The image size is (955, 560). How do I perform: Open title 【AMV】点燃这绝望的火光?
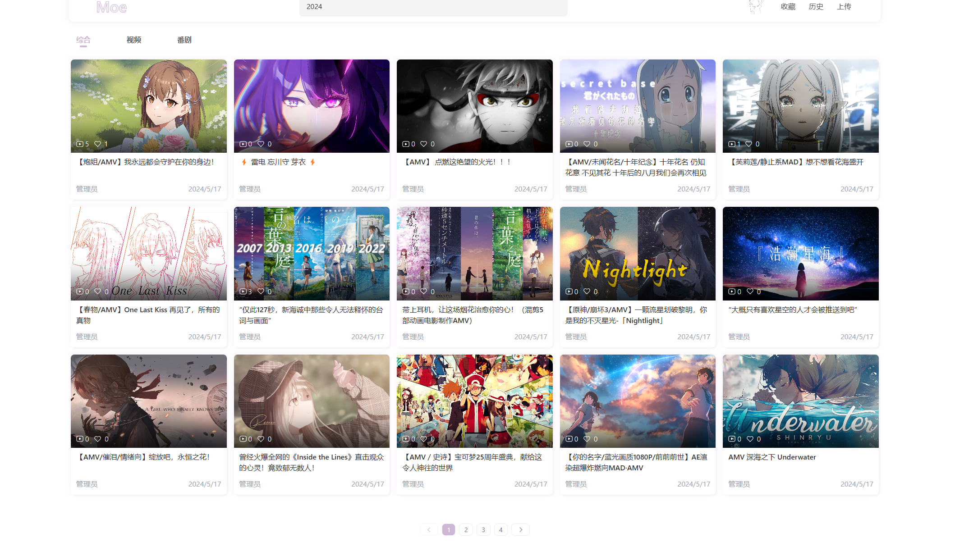(x=457, y=162)
